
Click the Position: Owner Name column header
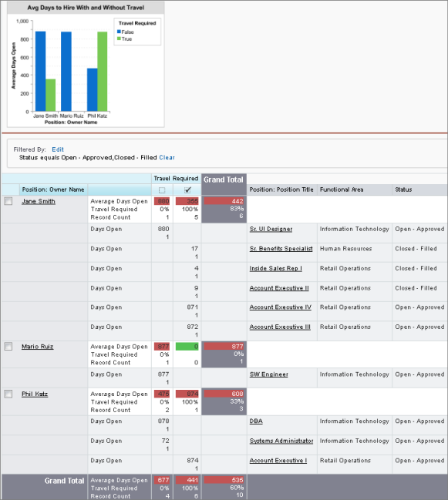click(x=53, y=190)
